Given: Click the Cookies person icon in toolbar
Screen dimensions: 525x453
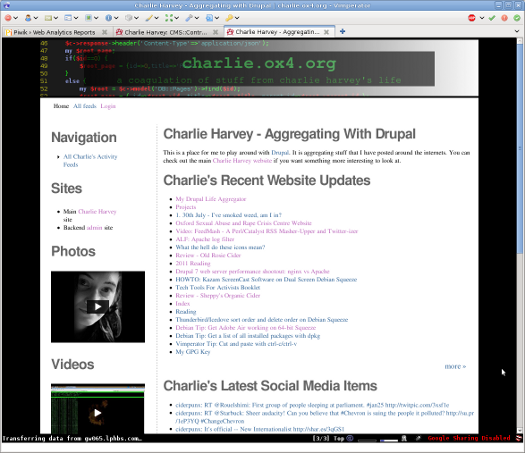Looking at the screenshot, I should click(28, 18).
